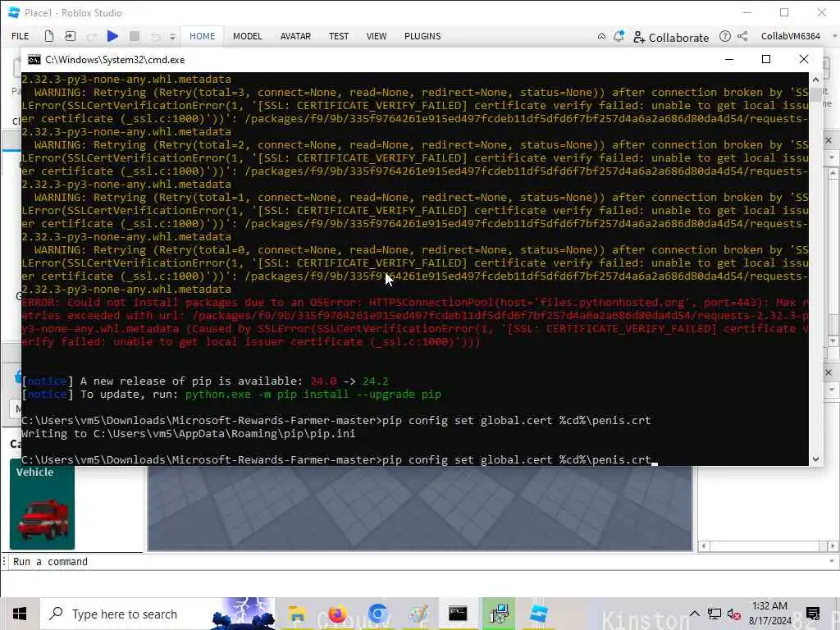
Task: Switch to the VIEW ribbon tab
Action: point(377,36)
